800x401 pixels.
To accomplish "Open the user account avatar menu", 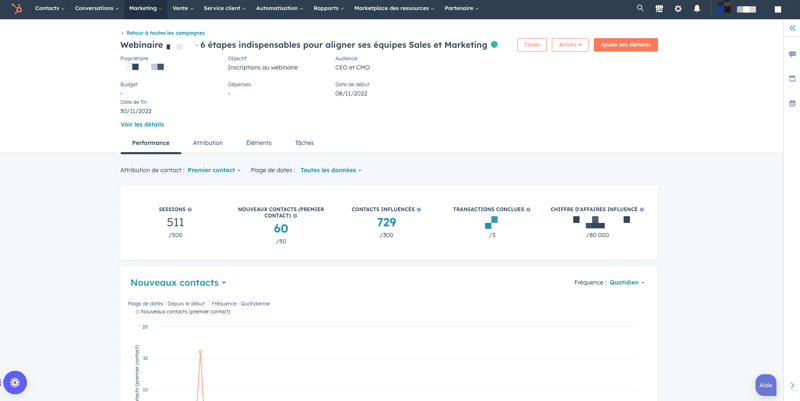I will 724,8.
